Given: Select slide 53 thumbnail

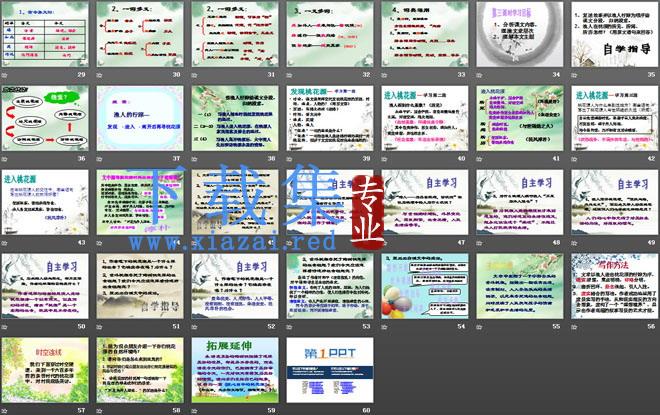Looking at the screenshot, I should (x=330, y=286).
